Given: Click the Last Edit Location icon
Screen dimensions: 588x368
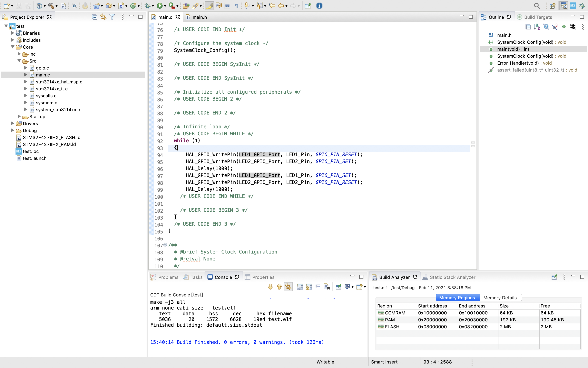Looking at the screenshot, I should (x=272, y=6).
